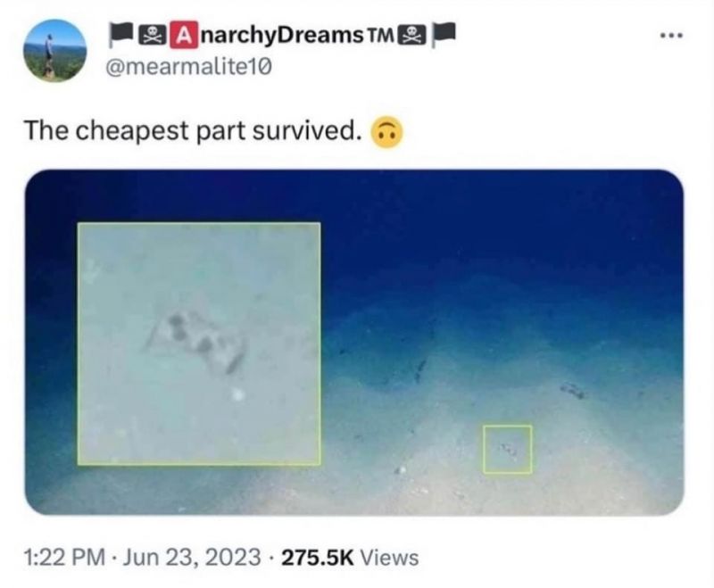
Task: Click the trailing black flag emoji
Action: coord(444,35)
